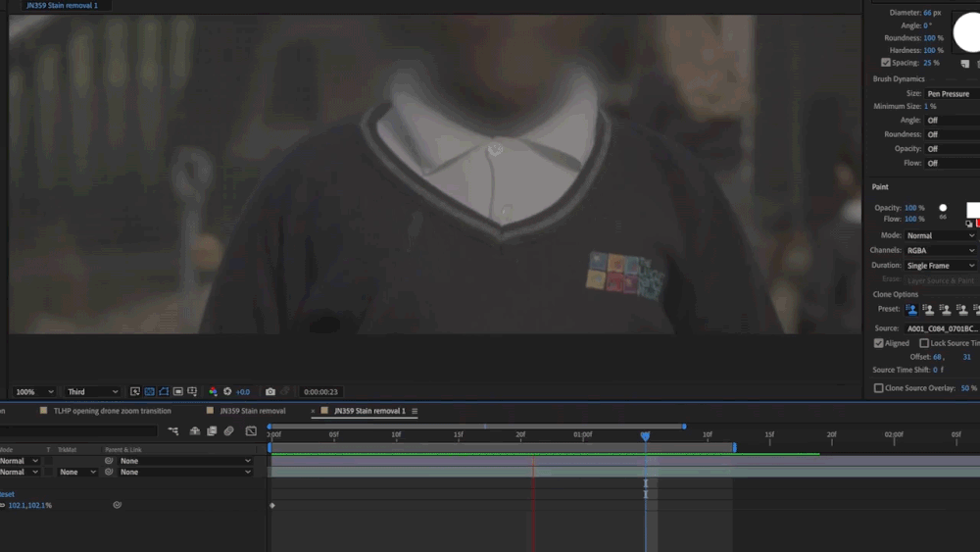Open Duration Single Frame dropdown
980x552 pixels.
click(x=940, y=266)
